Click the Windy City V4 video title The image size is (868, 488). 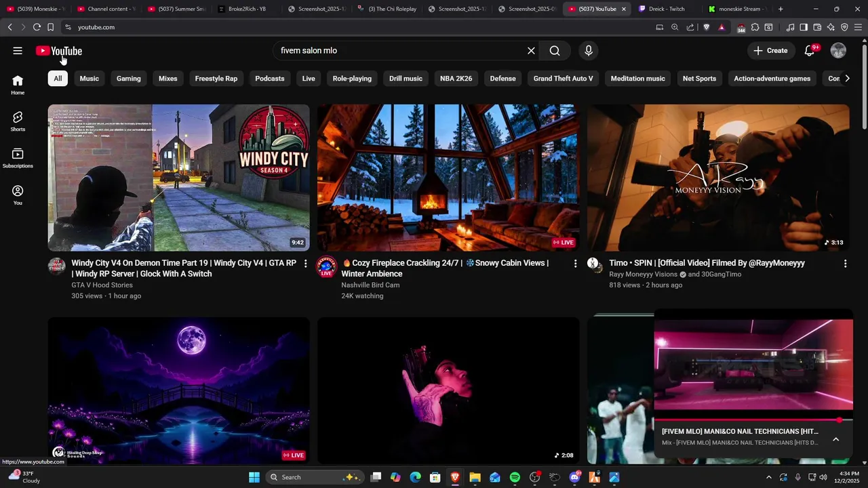pyautogui.click(x=184, y=268)
